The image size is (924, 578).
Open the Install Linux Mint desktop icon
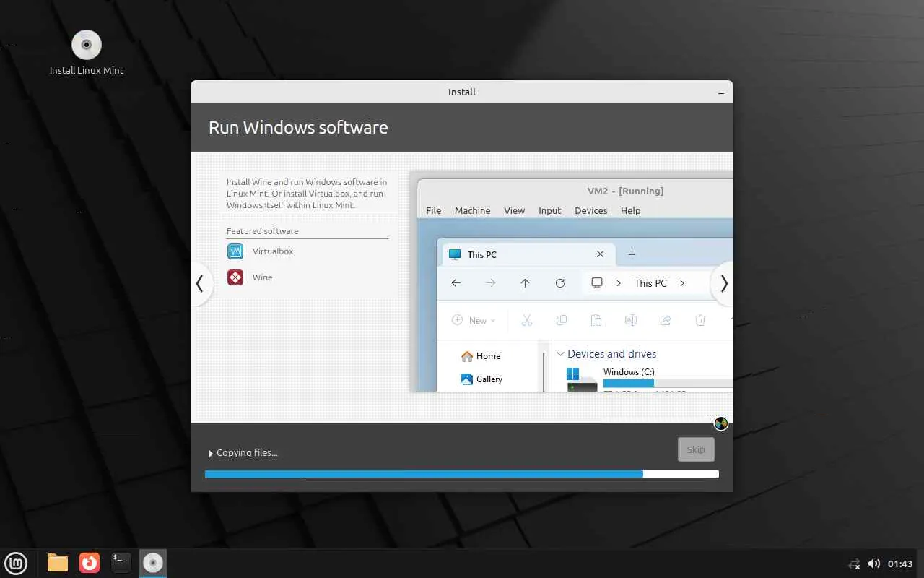pos(87,52)
